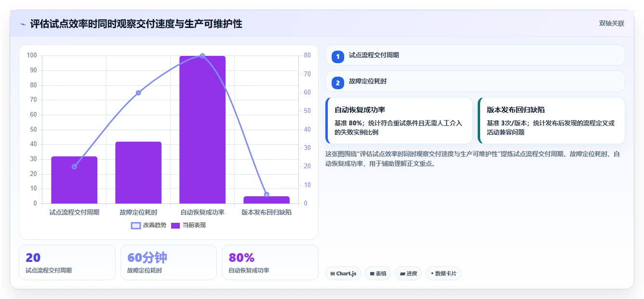Click the chart title 评估试点效率时同时观察交付速度与生产可维护性
This screenshot has width=644, height=299.
click(136, 24)
